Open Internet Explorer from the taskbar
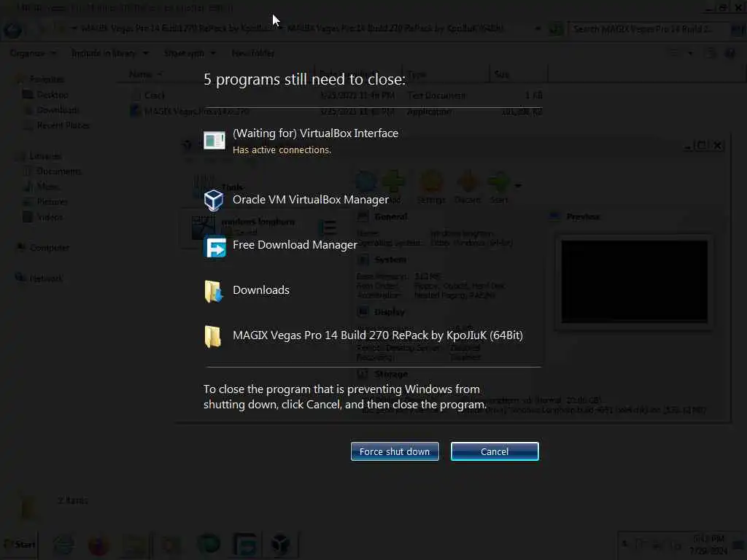 click(x=63, y=544)
